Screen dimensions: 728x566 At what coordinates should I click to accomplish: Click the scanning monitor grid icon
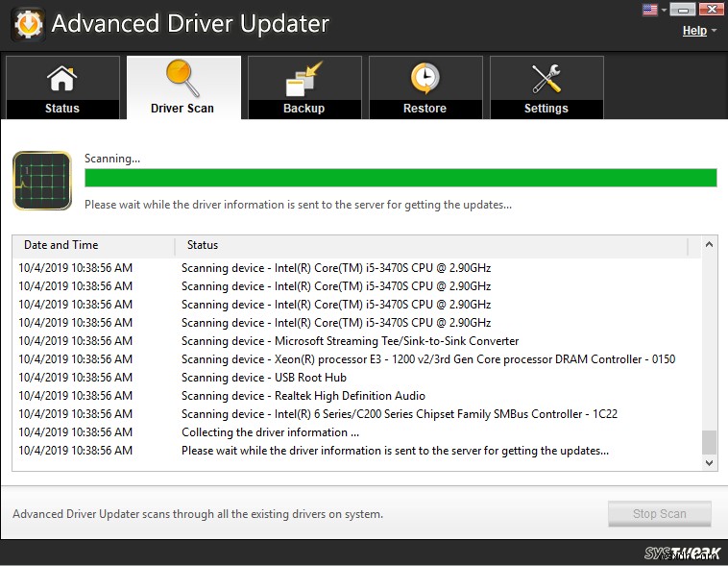(x=42, y=181)
